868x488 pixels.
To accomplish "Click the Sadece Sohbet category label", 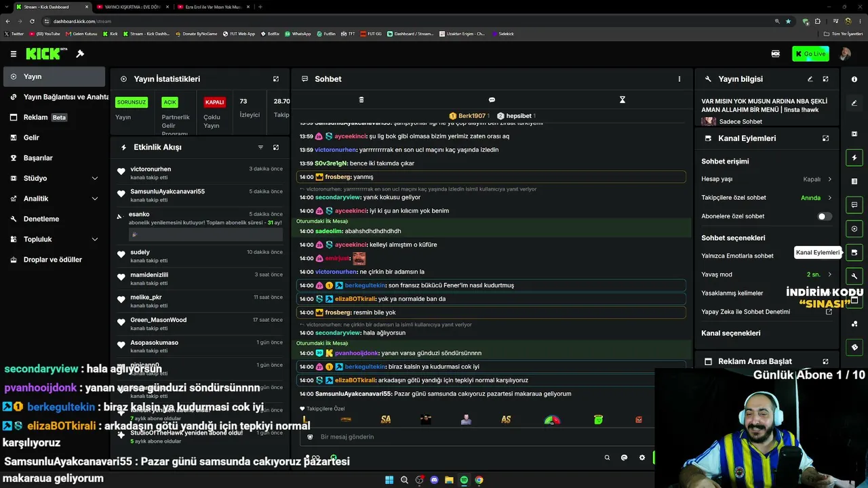I will [x=741, y=122].
